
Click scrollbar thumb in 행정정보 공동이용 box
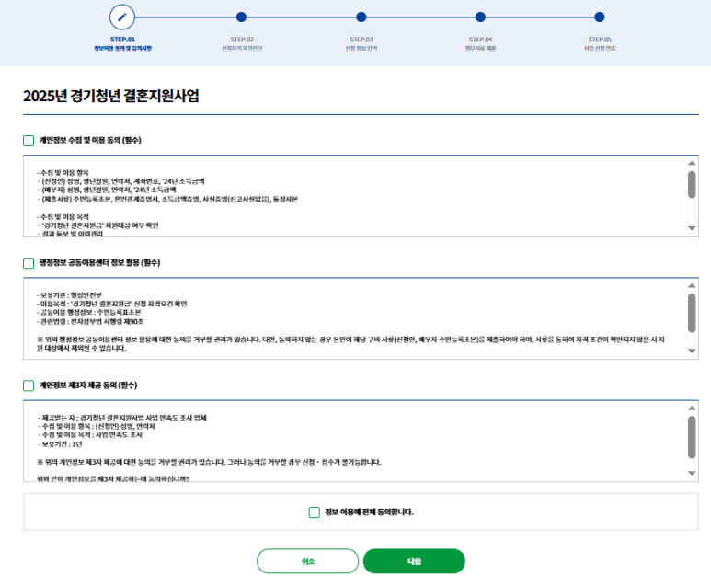[692, 313]
